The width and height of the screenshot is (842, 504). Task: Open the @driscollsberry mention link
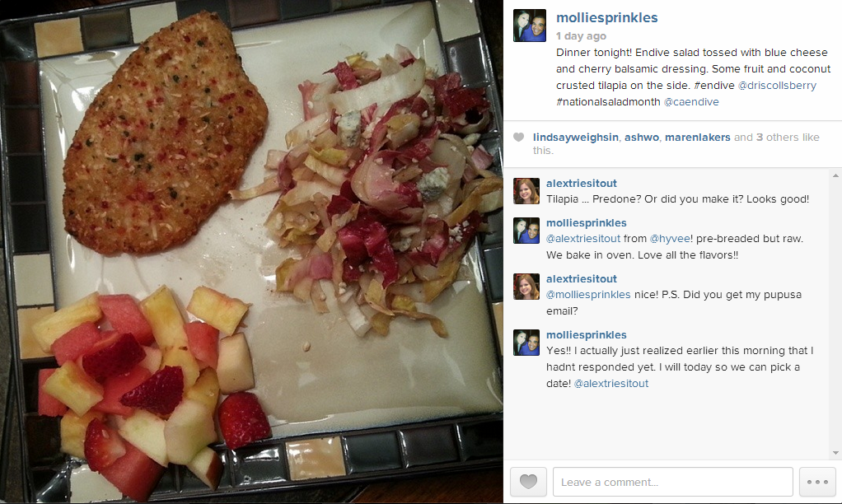[777, 86]
